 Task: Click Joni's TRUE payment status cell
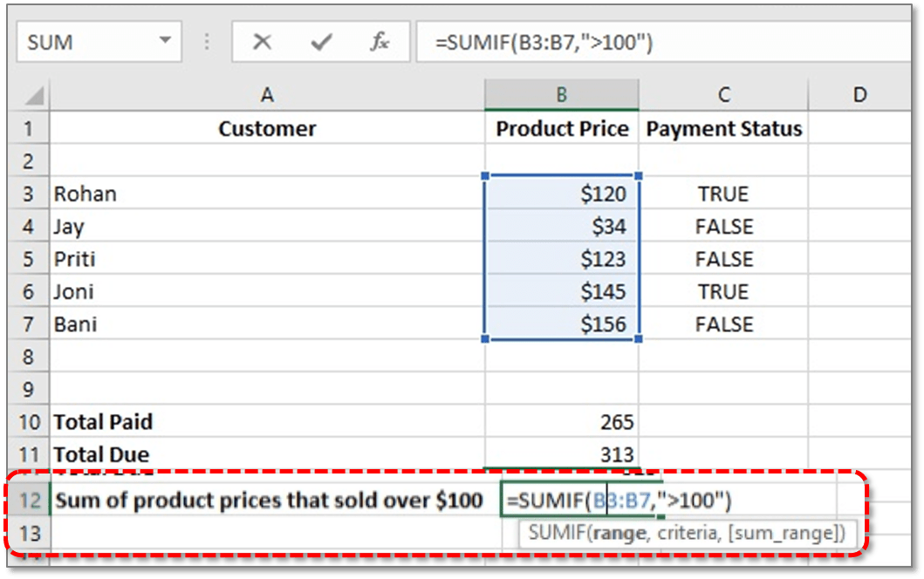[723, 291]
